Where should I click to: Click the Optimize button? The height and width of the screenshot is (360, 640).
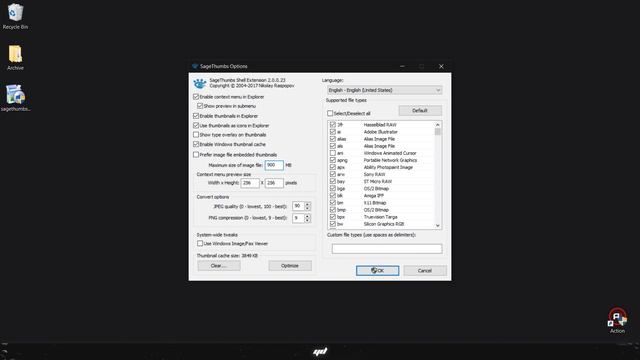pos(290,266)
